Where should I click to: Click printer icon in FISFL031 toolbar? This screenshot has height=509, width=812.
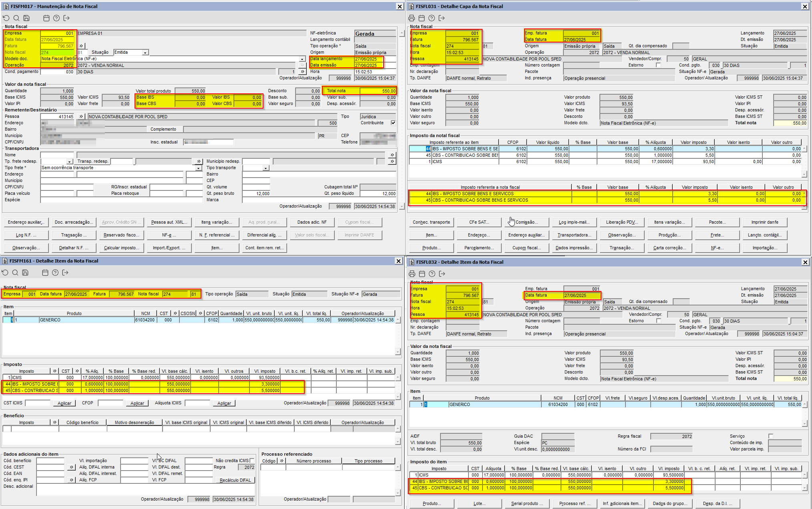click(x=412, y=18)
